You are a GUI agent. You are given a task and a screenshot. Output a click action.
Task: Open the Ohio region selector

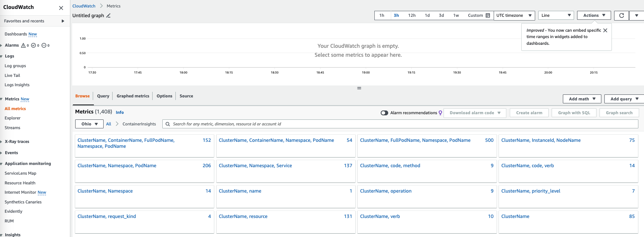(89, 124)
